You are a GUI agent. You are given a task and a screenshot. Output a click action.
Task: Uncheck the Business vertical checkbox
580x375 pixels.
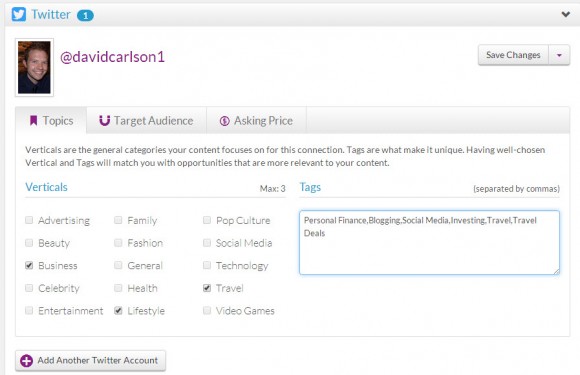click(x=29, y=266)
